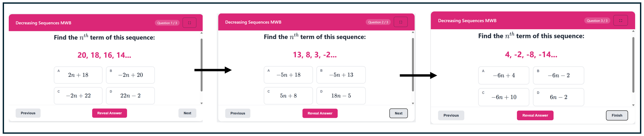Click the vertical scrollbar in Question 3 panel
The image size is (644, 136).
(x=633, y=65)
